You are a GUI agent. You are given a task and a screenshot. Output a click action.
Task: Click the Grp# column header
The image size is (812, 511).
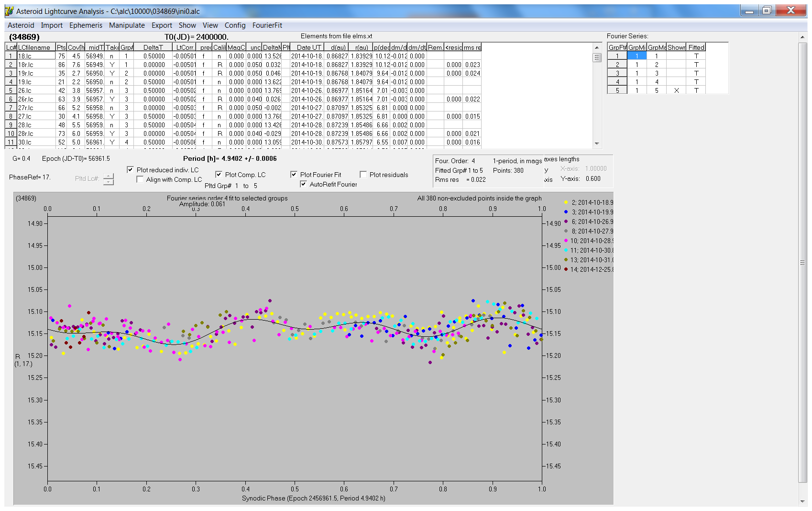tap(126, 47)
